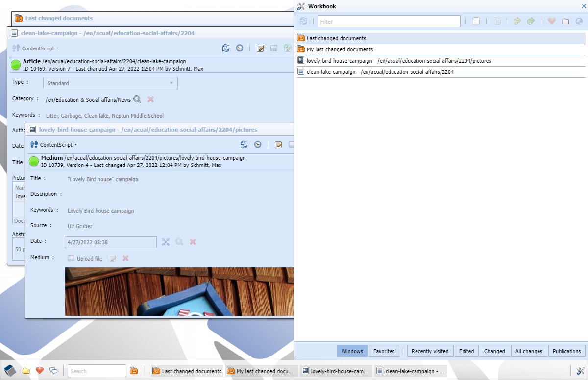Open version history clock in bird-house document
Image resolution: width=588 pixels, height=380 pixels.
point(258,144)
